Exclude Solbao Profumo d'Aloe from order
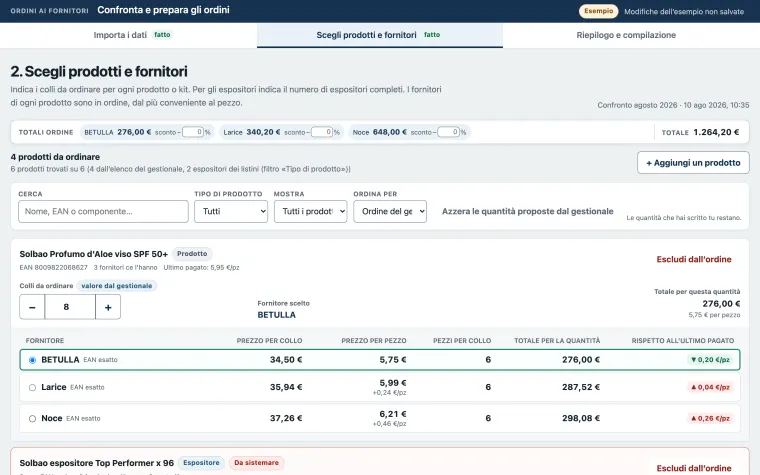The height and width of the screenshot is (475, 760). 694,259
